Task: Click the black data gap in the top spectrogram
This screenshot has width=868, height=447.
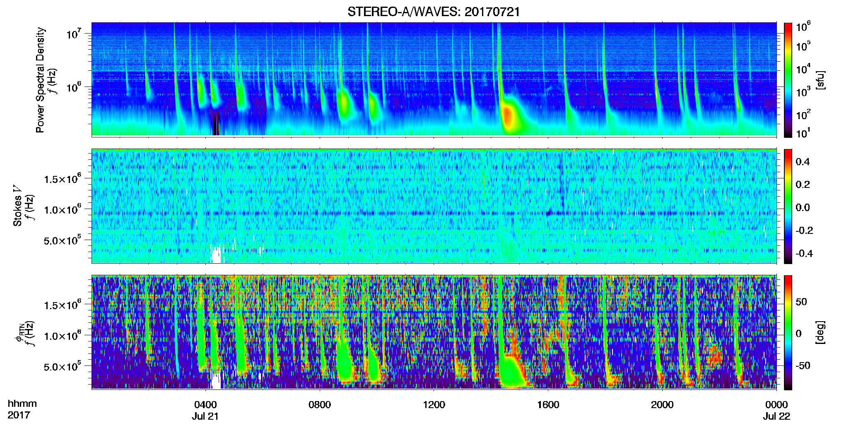Action: pos(216,123)
